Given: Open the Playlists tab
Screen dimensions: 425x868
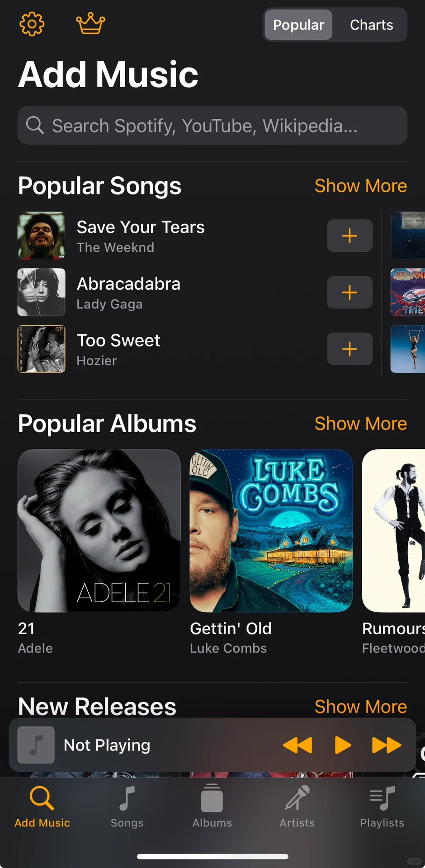Looking at the screenshot, I should [382, 807].
